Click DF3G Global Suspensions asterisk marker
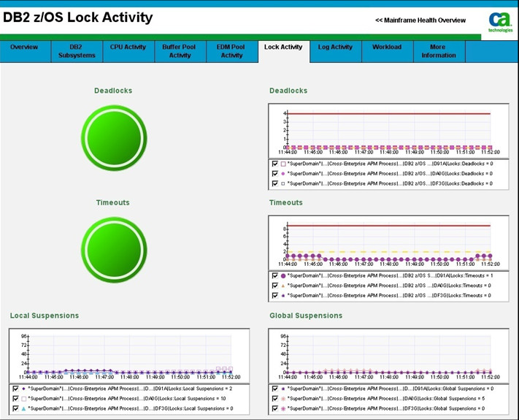This screenshot has height=420, width=519. pyautogui.click(x=283, y=408)
